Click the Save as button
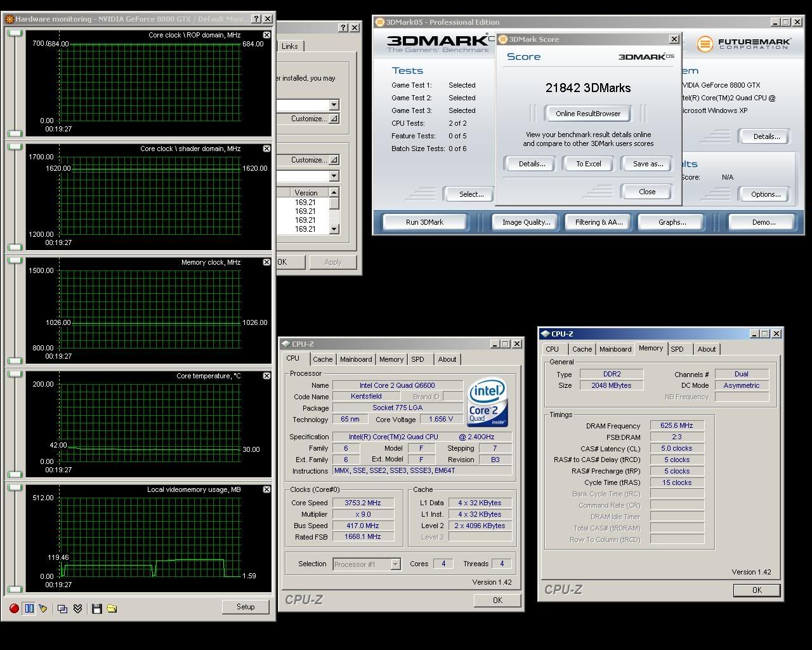Image resolution: width=812 pixels, height=650 pixels. (x=648, y=164)
